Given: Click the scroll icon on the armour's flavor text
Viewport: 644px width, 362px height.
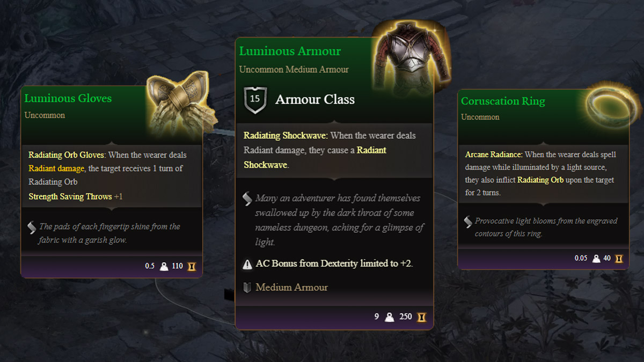Looking at the screenshot, I should point(247,199).
